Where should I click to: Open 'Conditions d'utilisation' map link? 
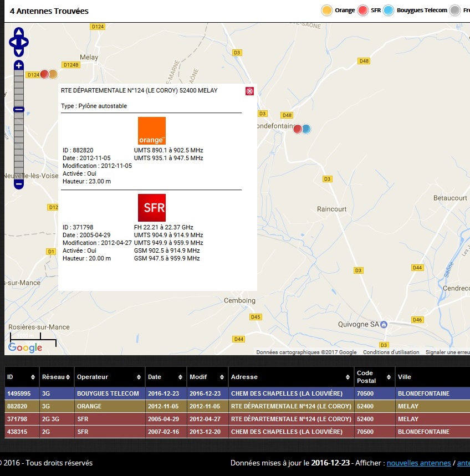tap(391, 352)
